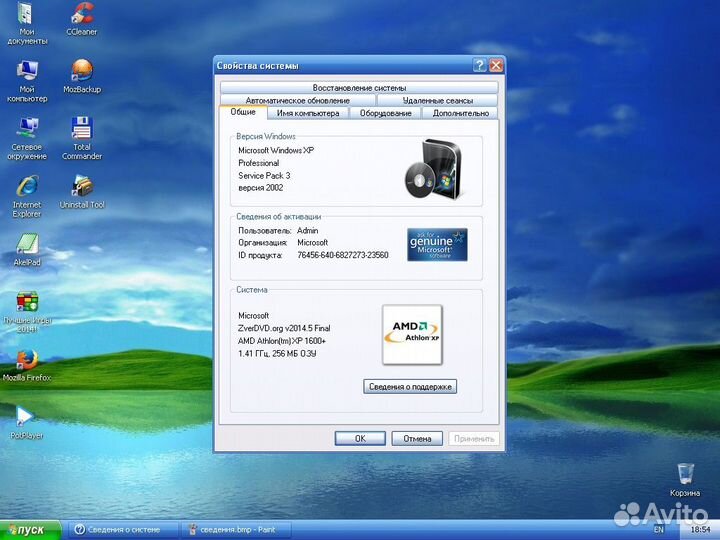The width and height of the screenshot is (720, 540).
Task: Switch to the Имя компьютера tab
Action: pos(308,113)
